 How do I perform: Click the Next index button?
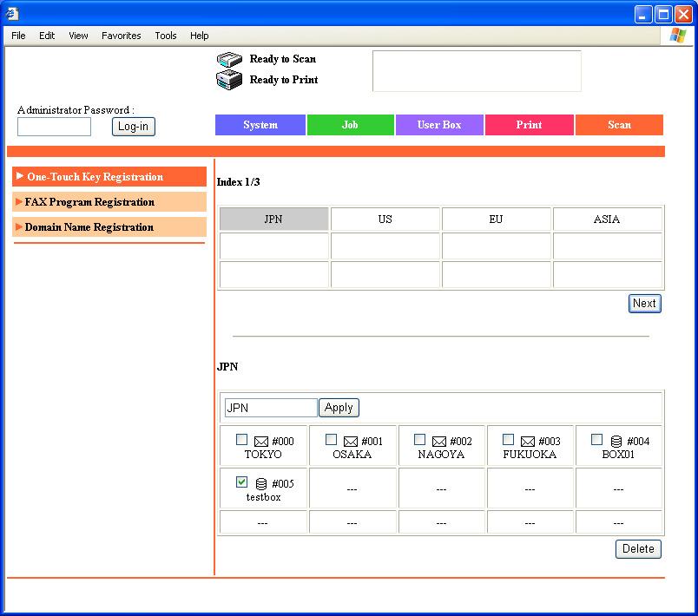pos(644,304)
